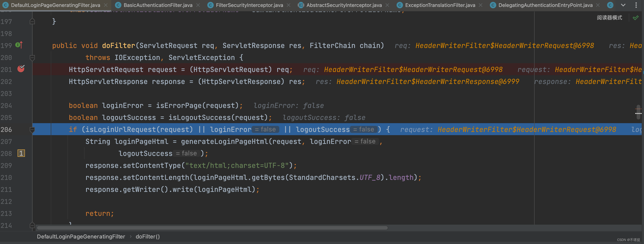
Task: Click class icon of DelegatingAuthenticationEntryPoint.java tab
Action: 493,5
